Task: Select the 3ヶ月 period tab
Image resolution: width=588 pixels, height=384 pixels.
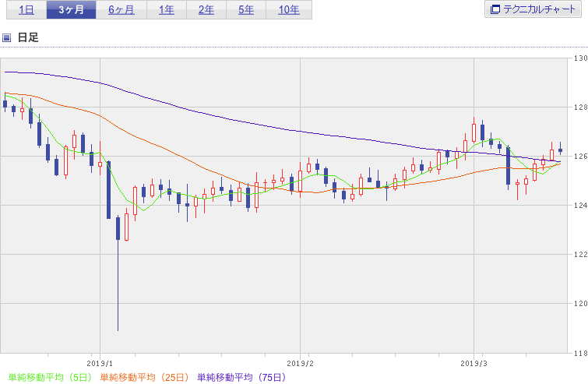Action: point(71,10)
